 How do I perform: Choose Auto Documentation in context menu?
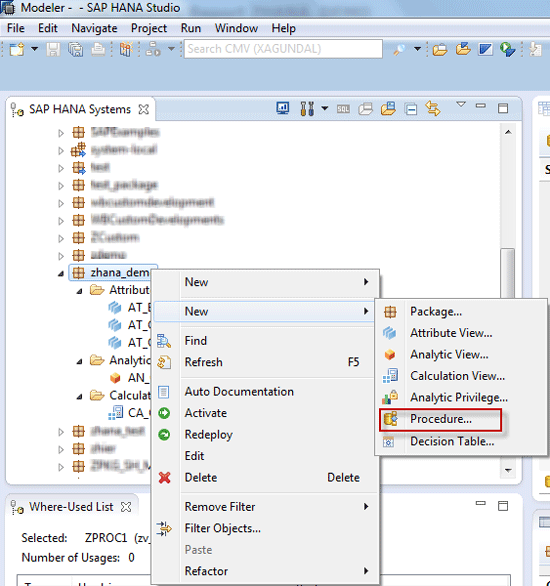coord(265,392)
